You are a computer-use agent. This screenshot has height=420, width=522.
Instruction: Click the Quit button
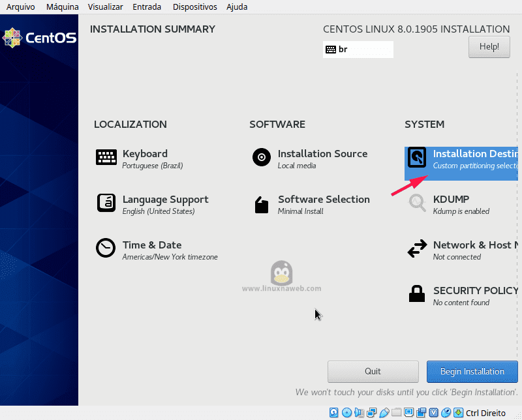point(373,371)
